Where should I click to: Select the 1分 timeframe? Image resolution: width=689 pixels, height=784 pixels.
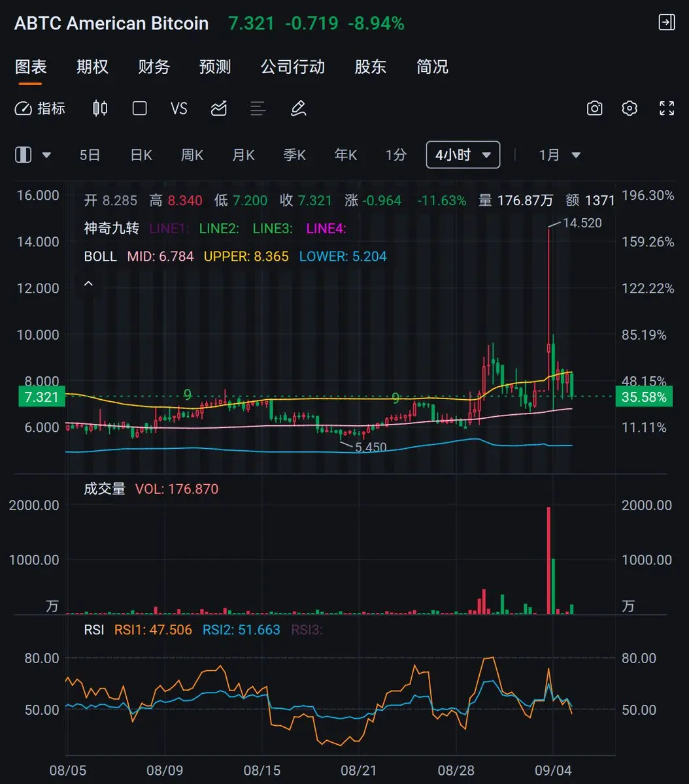coord(396,155)
